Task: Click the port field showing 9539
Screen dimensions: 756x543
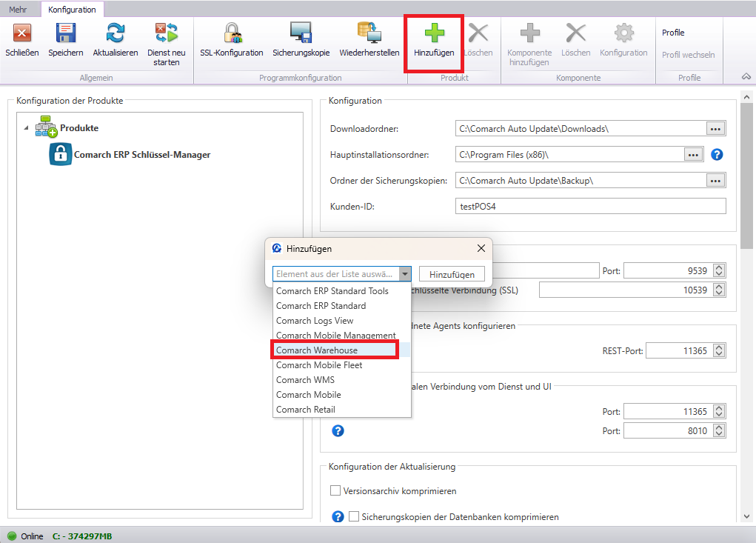Action: (669, 270)
